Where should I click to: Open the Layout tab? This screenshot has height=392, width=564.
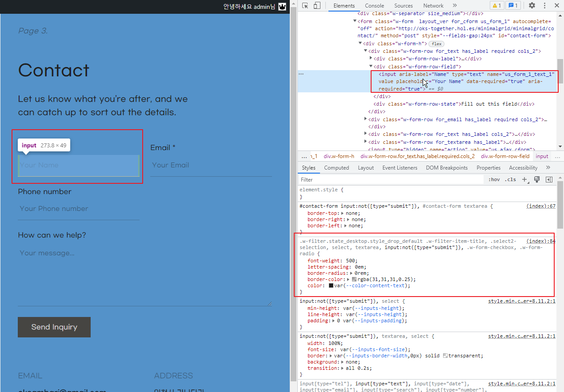pos(366,168)
